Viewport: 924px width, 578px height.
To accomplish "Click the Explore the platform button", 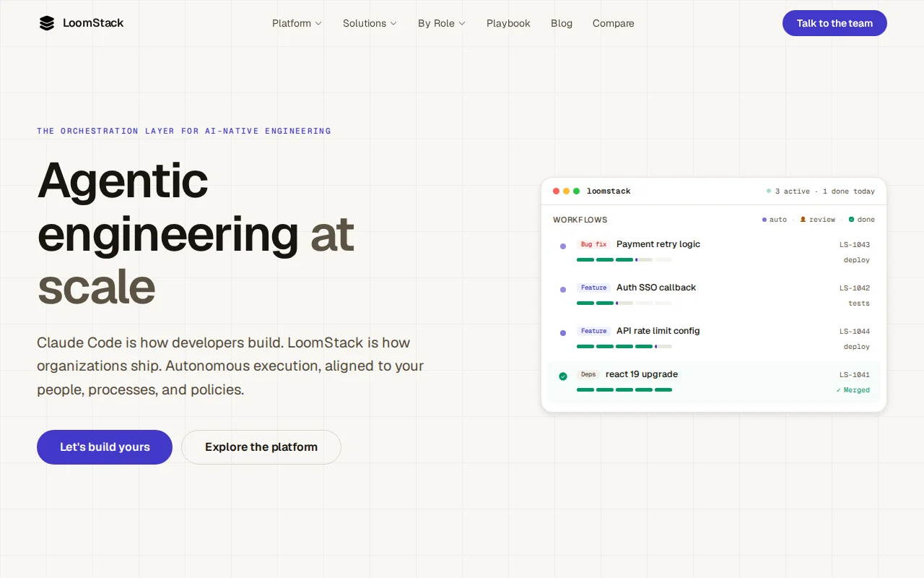I will 261,447.
